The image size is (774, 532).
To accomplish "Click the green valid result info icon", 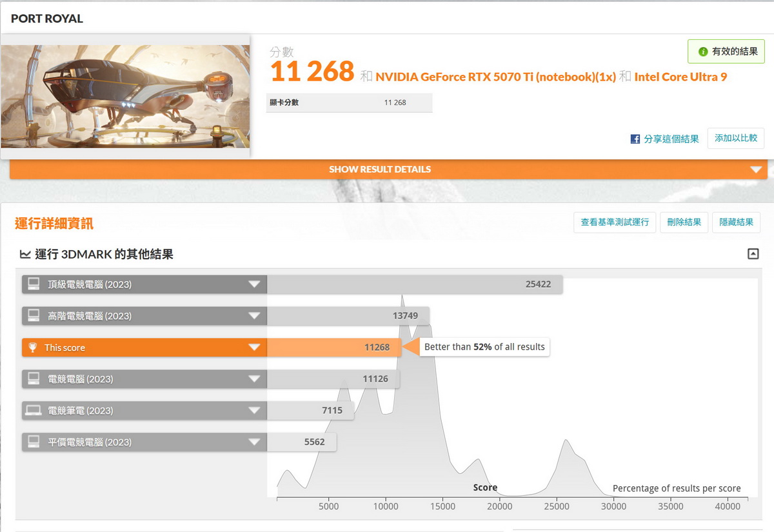I will coord(703,52).
